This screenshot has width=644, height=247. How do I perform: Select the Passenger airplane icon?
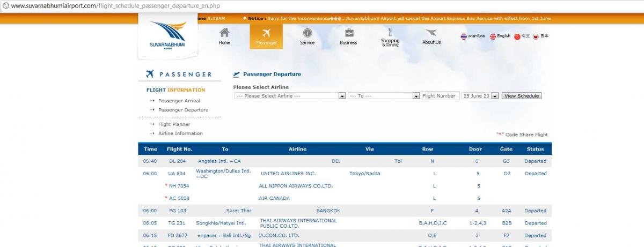coord(266,33)
